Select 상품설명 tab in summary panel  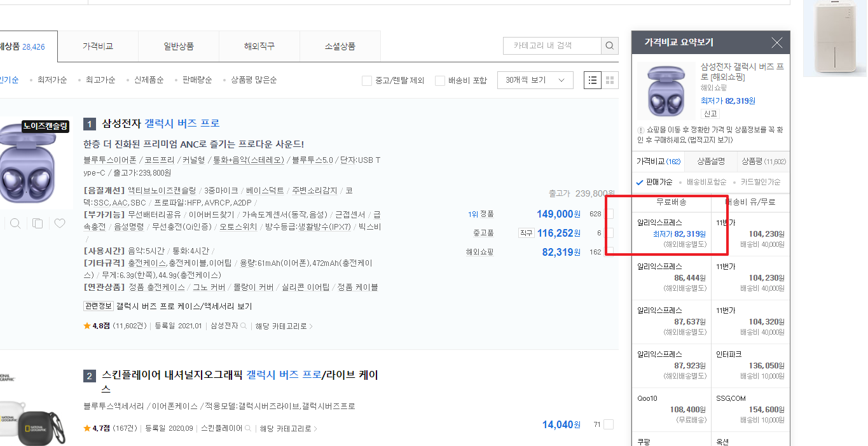point(711,162)
